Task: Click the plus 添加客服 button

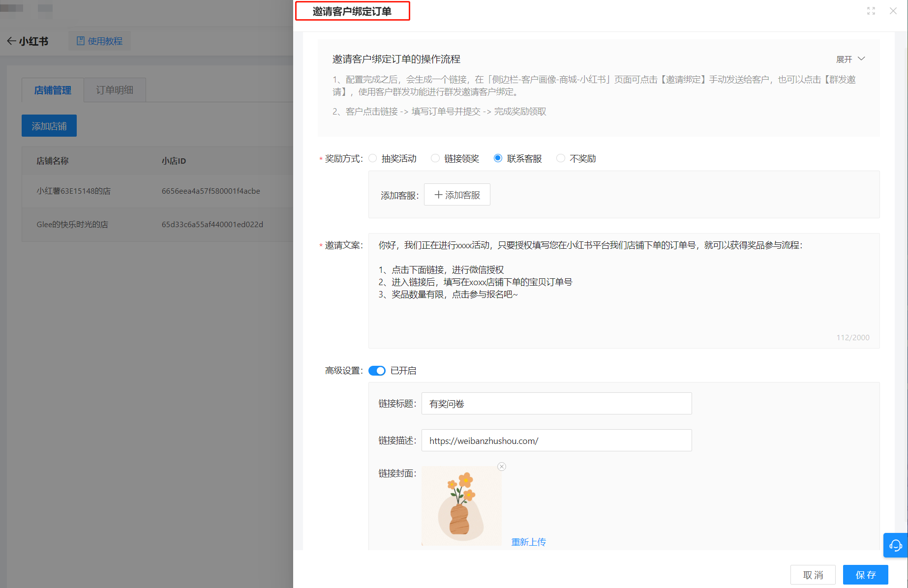Action: coord(457,195)
